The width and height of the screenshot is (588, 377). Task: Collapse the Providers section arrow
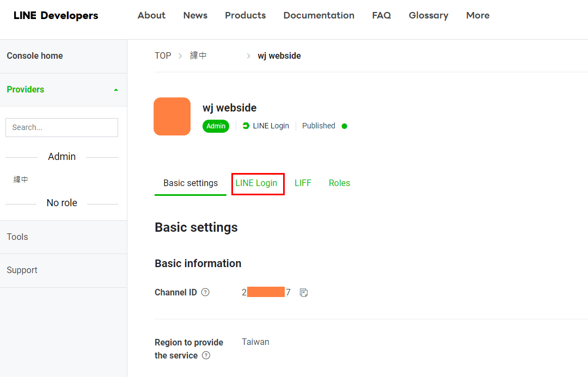(115, 90)
